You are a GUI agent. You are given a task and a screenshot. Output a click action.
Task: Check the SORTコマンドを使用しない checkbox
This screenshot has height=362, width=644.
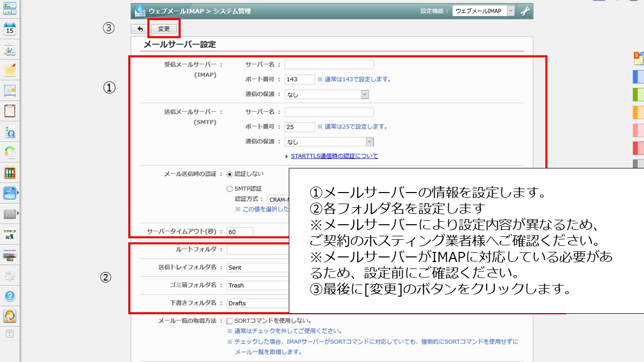click(229, 321)
